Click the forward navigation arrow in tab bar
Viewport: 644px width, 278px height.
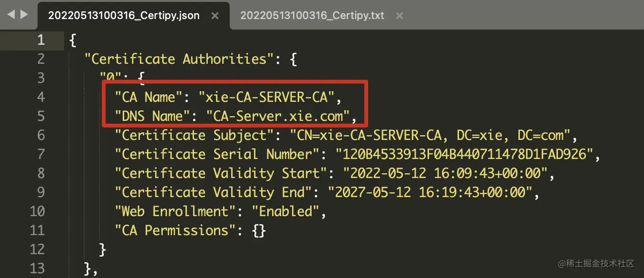coord(24,15)
